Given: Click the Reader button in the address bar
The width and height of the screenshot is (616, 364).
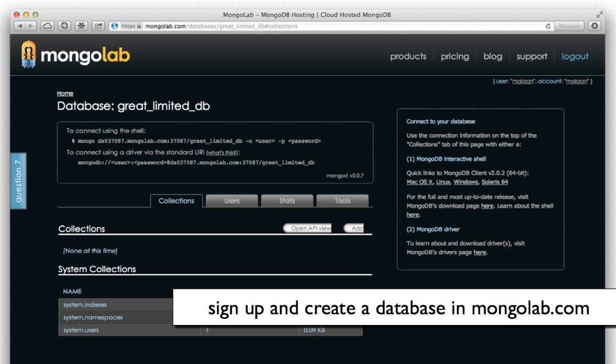Looking at the screenshot, I should click(569, 26).
